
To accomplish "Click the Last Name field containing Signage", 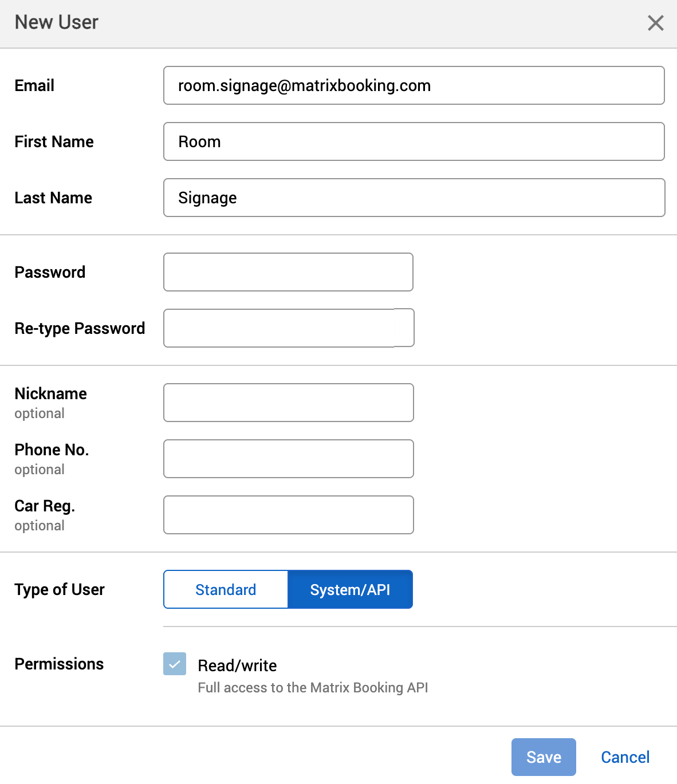I will click(x=414, y=198).
